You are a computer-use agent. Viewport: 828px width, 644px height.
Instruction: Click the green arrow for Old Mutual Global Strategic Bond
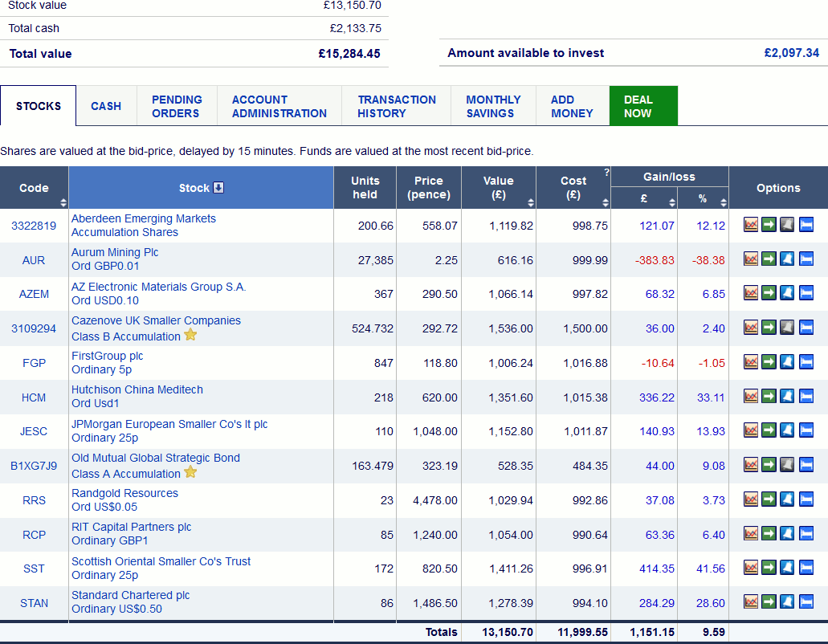click(769, 464)
